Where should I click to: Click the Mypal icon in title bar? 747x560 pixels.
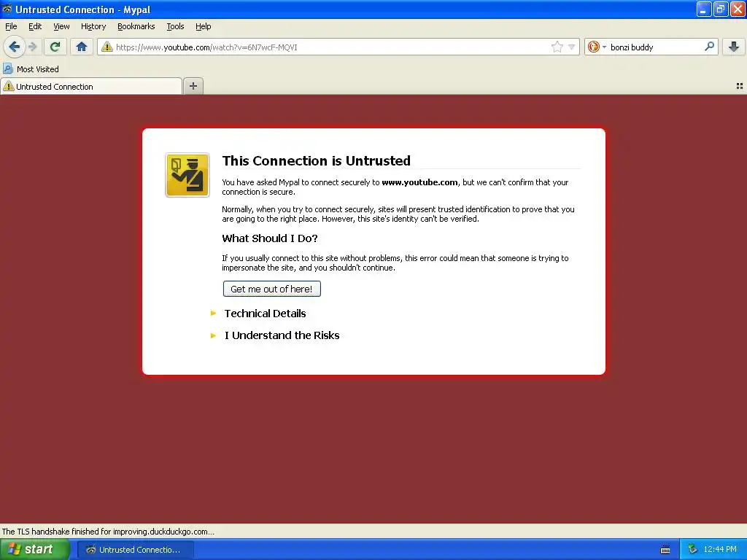click(x=7, y=9)
